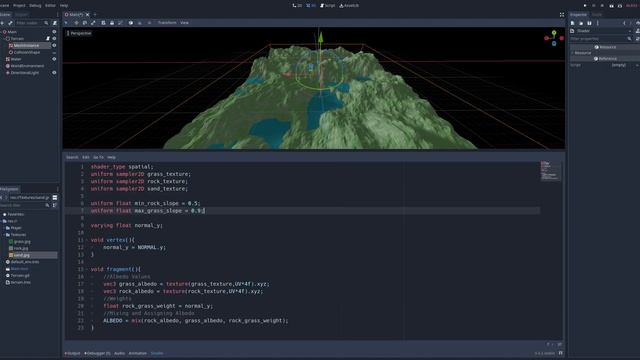The width and height of the screenshot is (640, 360).
Task: Hide the MeshInstance node via eye
Action: 54,45
